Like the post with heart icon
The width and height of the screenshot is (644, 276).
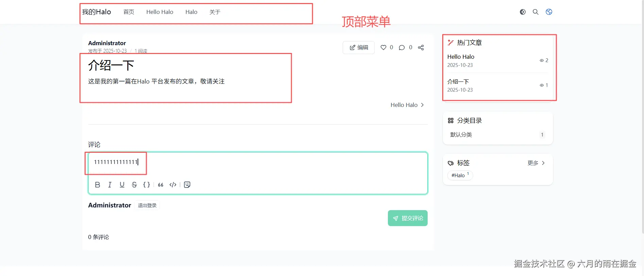(383, 48)
